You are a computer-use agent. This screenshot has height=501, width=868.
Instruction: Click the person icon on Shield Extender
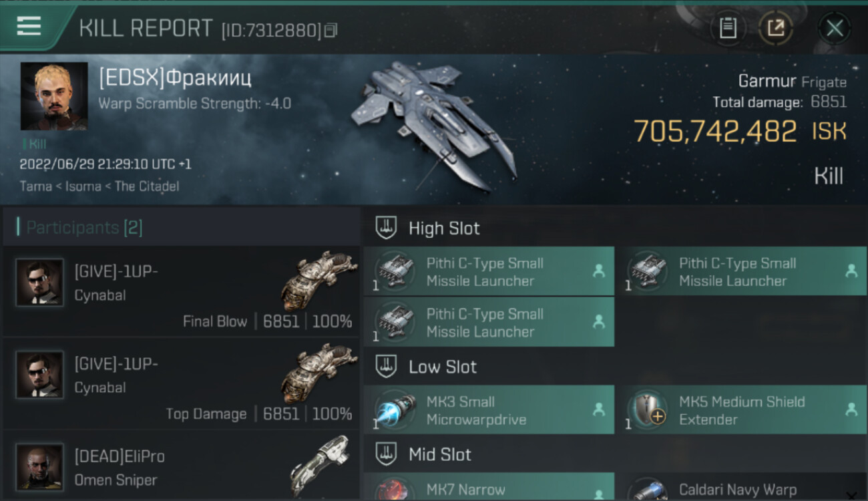point(851,409)
